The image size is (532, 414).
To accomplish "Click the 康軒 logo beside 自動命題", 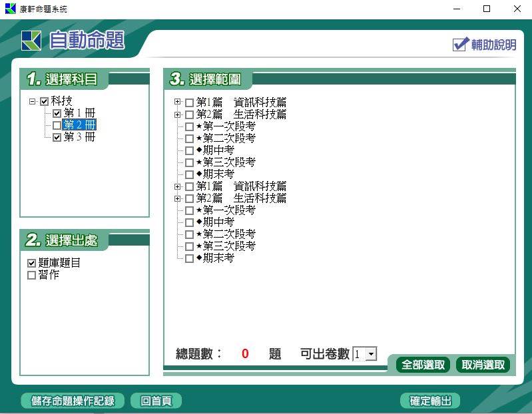I will 31,41.
